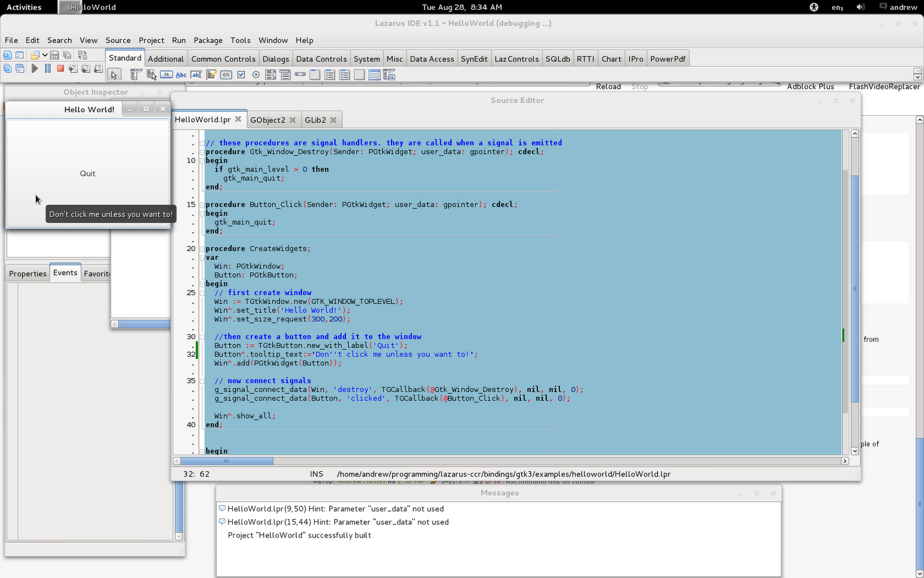Click the Step Into debugger icon
The width and height of the screenshot is (924, 578).
coord(73,68)
